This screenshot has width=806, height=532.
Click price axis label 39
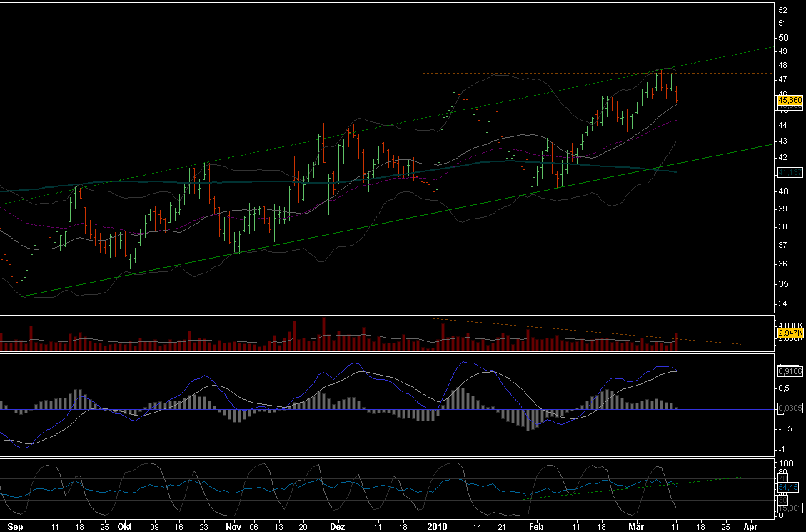(x=783, y=209)
